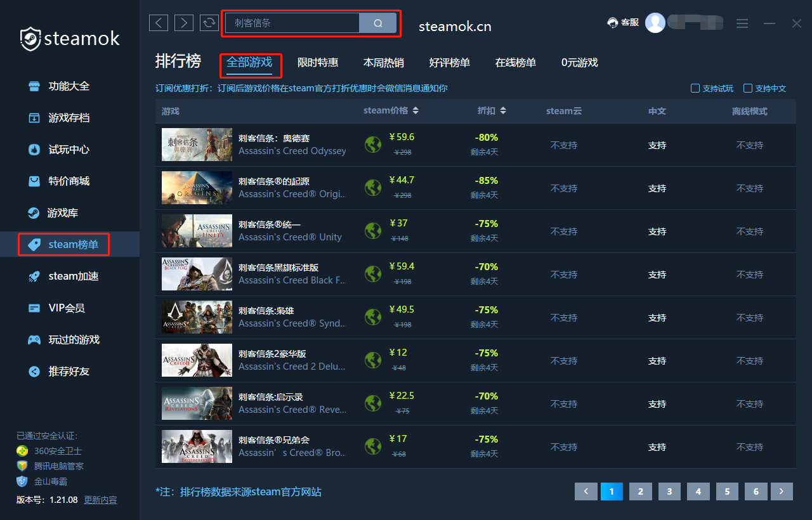
Task: Go to page 3
Action: (669, 491)
